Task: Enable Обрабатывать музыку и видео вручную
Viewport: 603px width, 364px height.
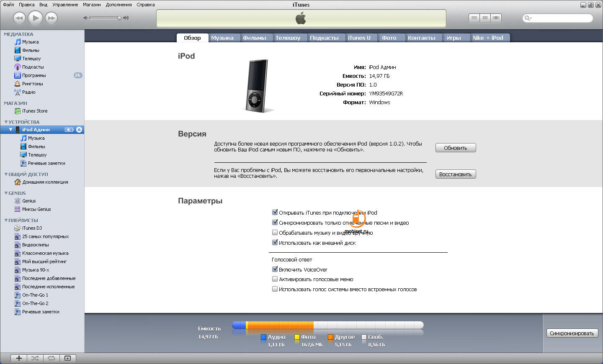Action: coord(275,233)
